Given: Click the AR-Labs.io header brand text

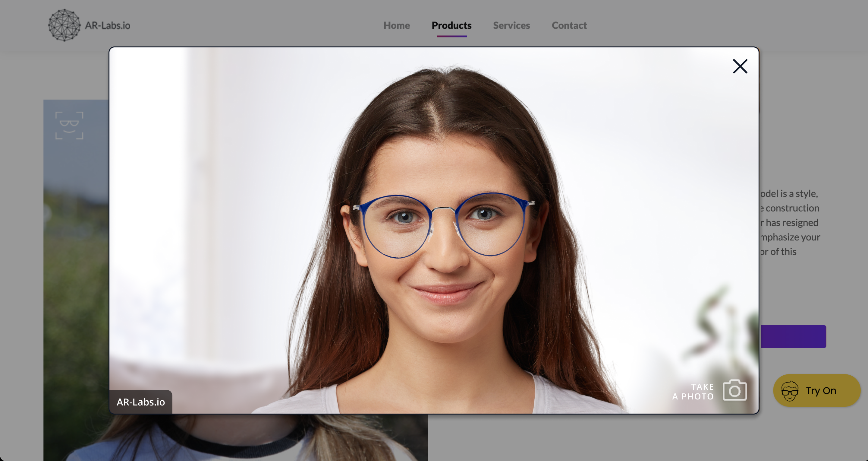Looking at the screenshot, I should tap(108, 25).
